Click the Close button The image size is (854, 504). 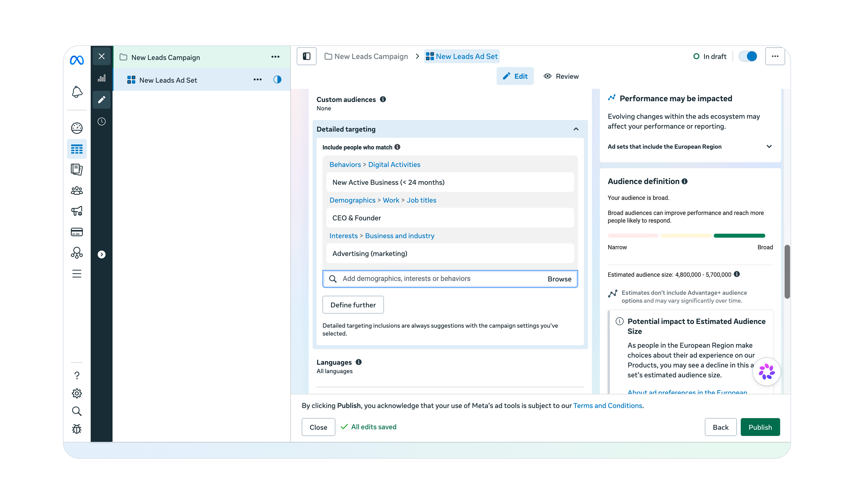coord(318,427)
